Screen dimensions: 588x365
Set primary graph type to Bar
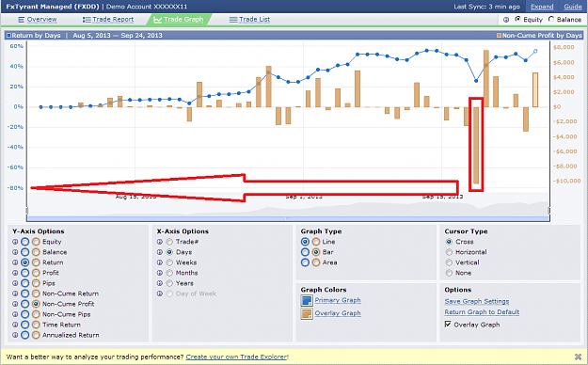305,252
